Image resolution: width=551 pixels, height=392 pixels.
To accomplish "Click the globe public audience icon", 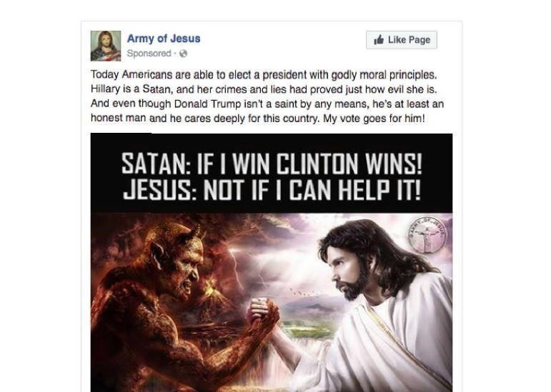I will tap(183, 54).
